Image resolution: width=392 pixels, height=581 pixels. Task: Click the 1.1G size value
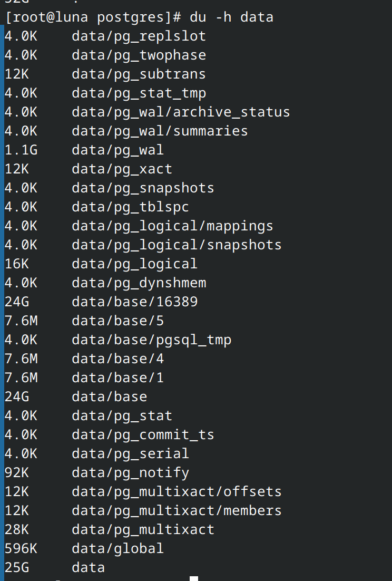[21, 150]
